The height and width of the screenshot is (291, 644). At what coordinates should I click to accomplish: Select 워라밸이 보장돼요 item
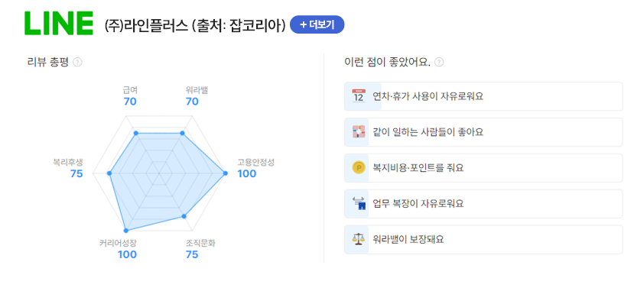483,239
